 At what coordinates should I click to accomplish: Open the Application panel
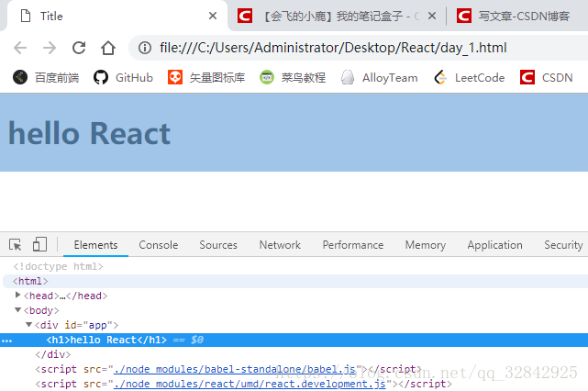tap(494, 245)
